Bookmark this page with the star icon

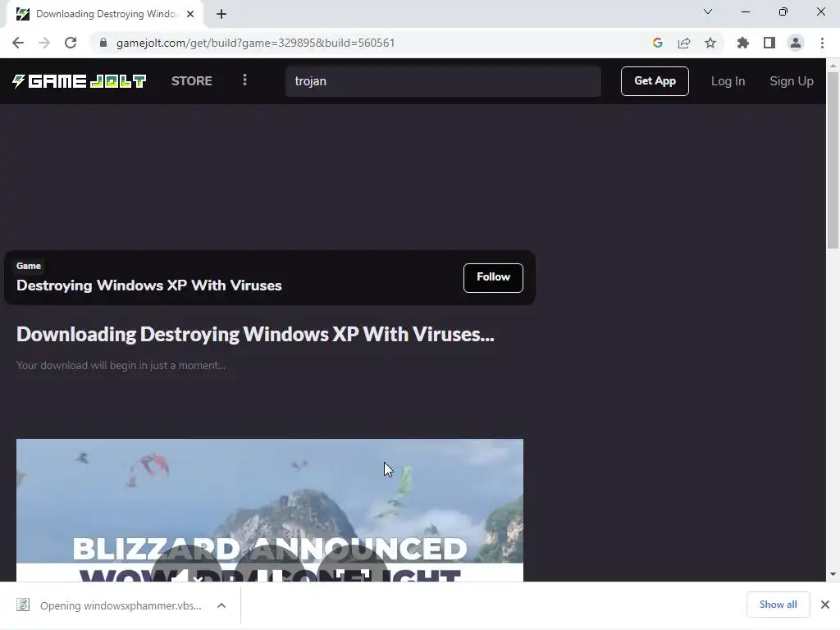(710, 43)
